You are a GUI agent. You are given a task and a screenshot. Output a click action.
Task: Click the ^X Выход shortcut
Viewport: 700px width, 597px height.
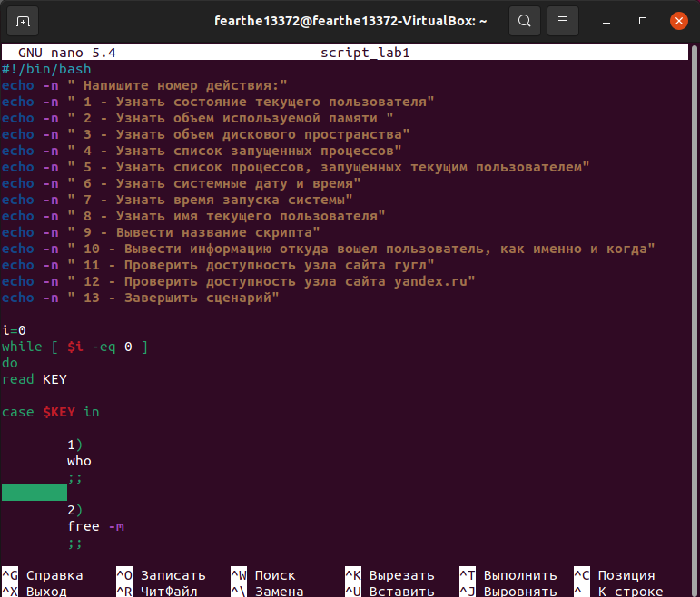[35, 591]
